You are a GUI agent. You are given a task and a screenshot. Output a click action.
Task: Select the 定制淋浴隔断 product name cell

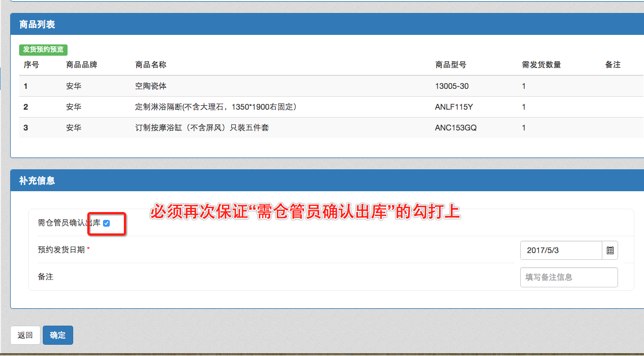click(216, 107)
